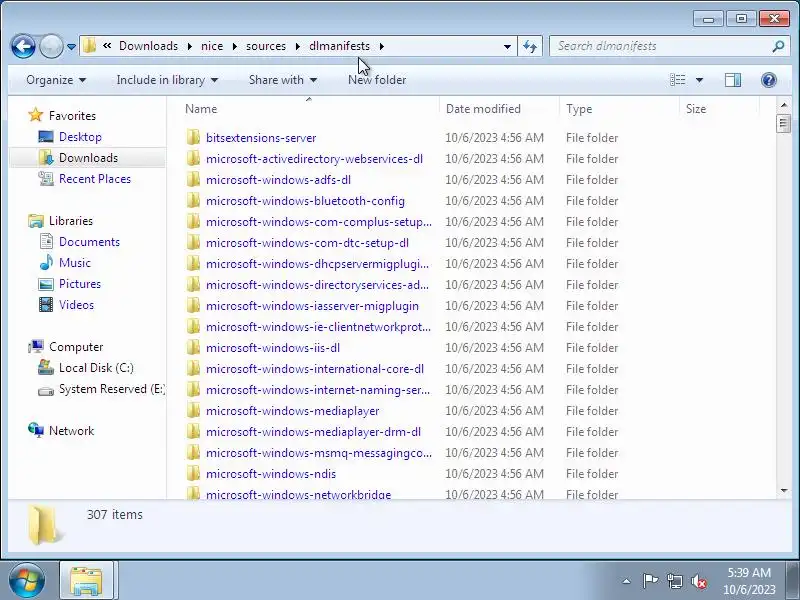Image resolution: width=800 pixels, height=600 pixels.
Task: Sort by the Type column header
Action: click(619, 109)
